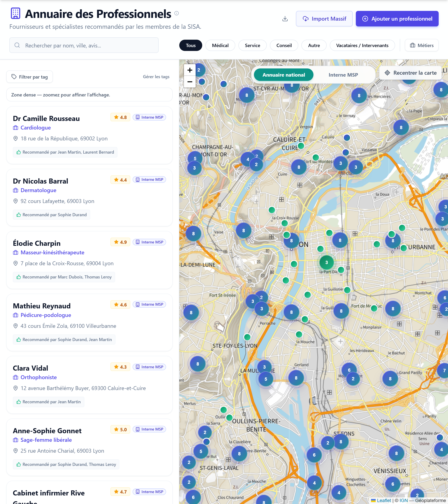Click address 92 cours Lafayette, 69003 Lyon

tap(57, 201)
